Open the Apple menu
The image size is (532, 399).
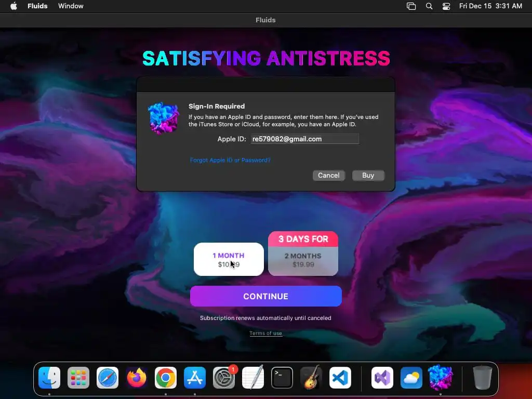point(14,6)
